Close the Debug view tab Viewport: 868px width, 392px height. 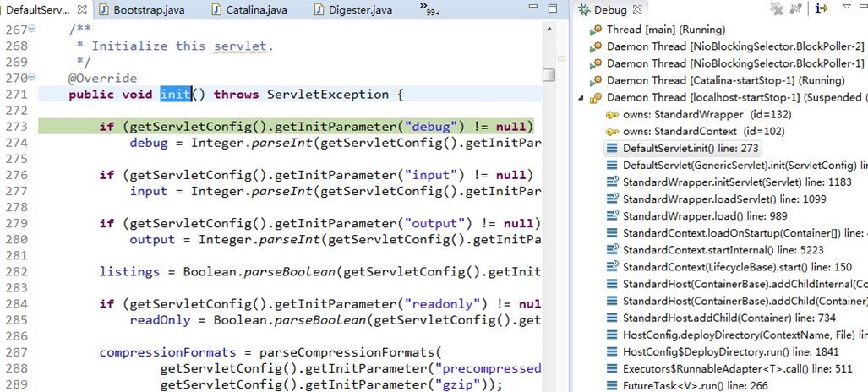point(637,9)
